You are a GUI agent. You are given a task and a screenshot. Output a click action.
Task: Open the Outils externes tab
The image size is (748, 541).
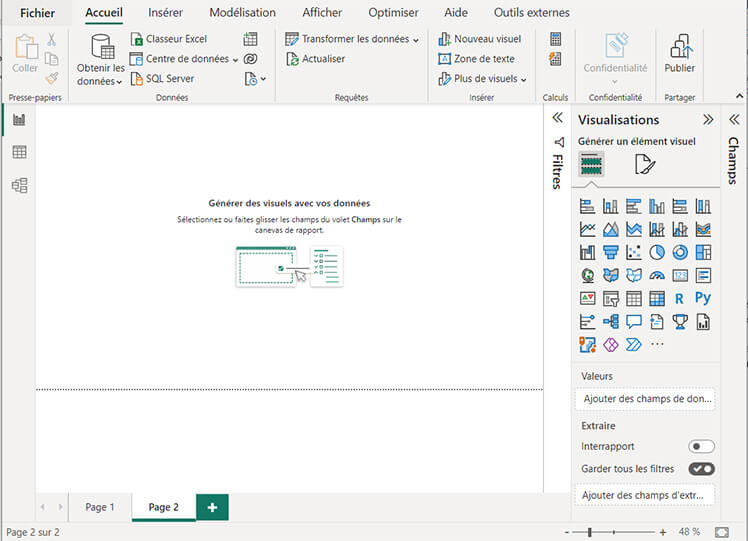(531, 12)
